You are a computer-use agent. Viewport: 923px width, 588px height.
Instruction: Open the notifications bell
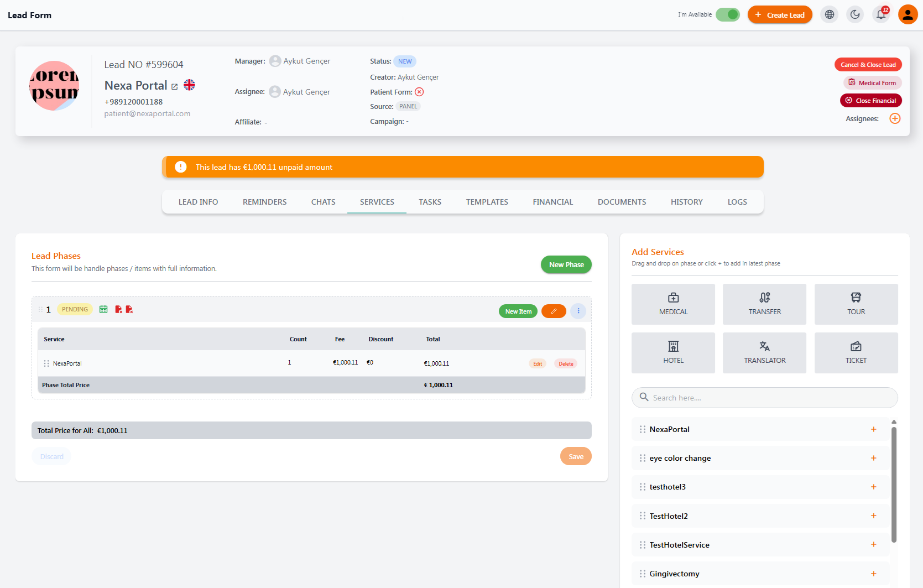882,15
